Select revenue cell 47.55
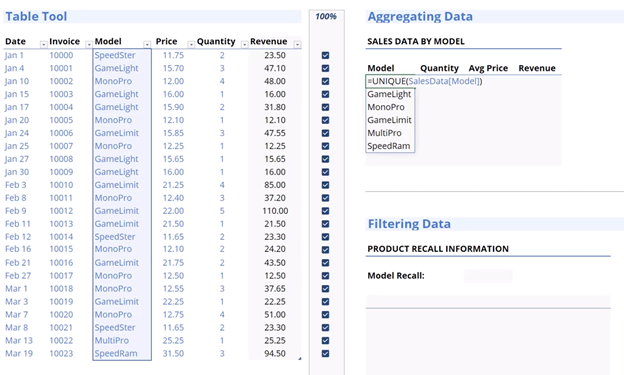 (275, 133)
